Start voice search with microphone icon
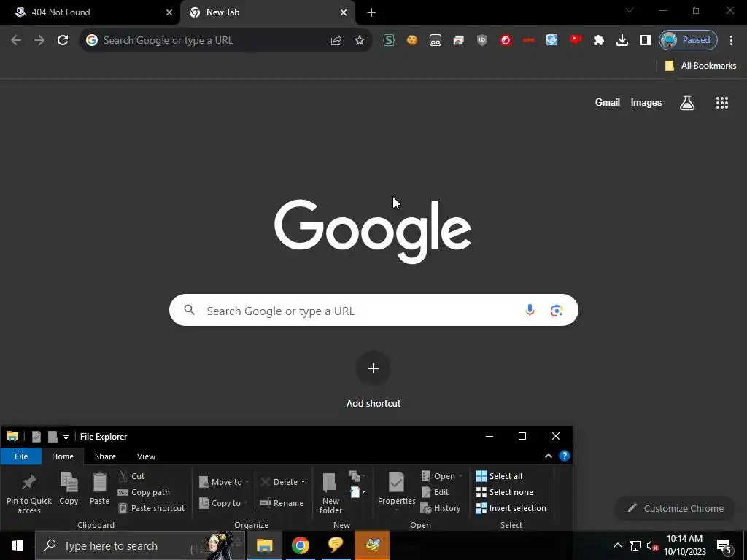This screenshot has height=560, width=747. tap(530, 311)
